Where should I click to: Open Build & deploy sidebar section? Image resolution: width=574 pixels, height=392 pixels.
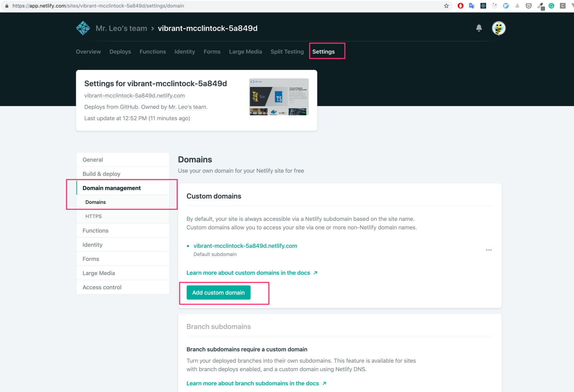coord(123,174)
